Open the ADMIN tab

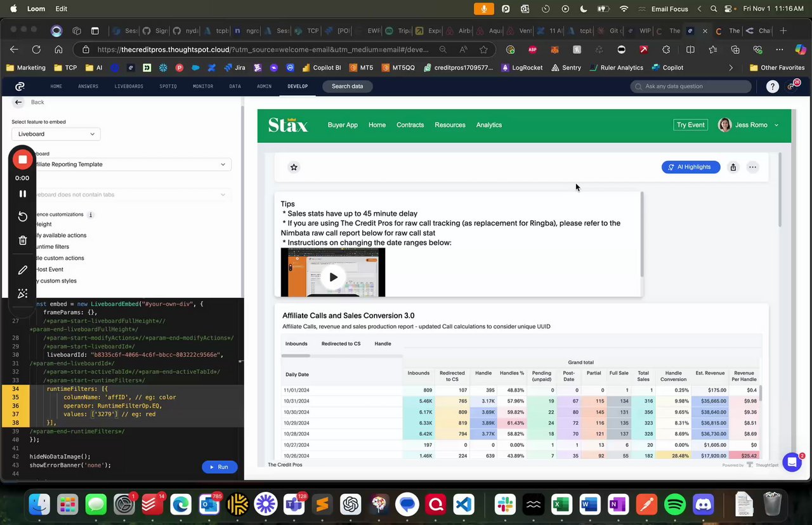pos(264,86)
